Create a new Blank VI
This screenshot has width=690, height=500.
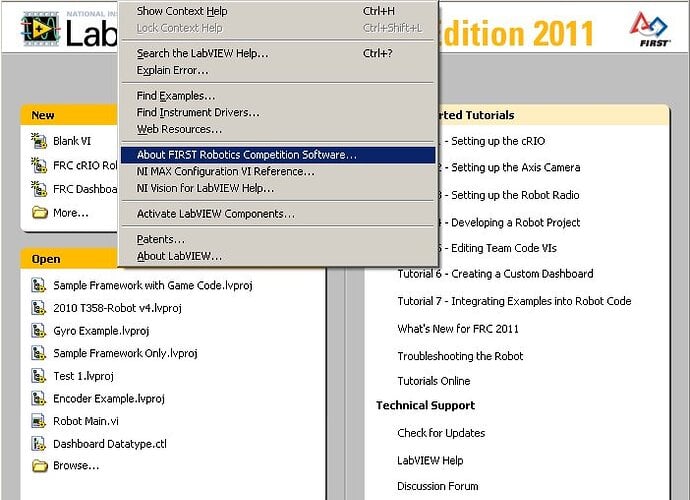(x=72, y=141)
